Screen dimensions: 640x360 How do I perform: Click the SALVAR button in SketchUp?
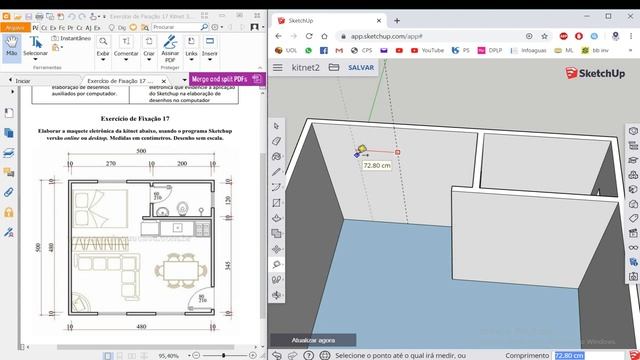(x=361, y=67)
